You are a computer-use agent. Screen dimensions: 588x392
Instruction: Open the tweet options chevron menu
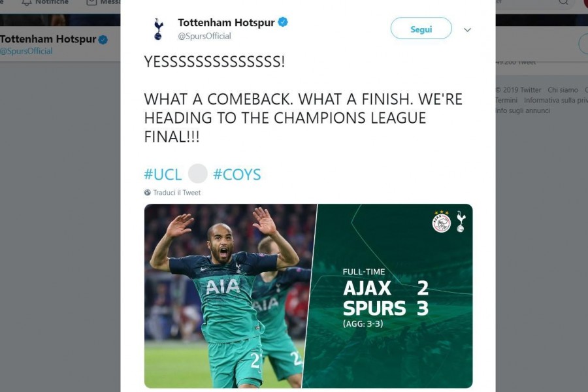[467, 29]
